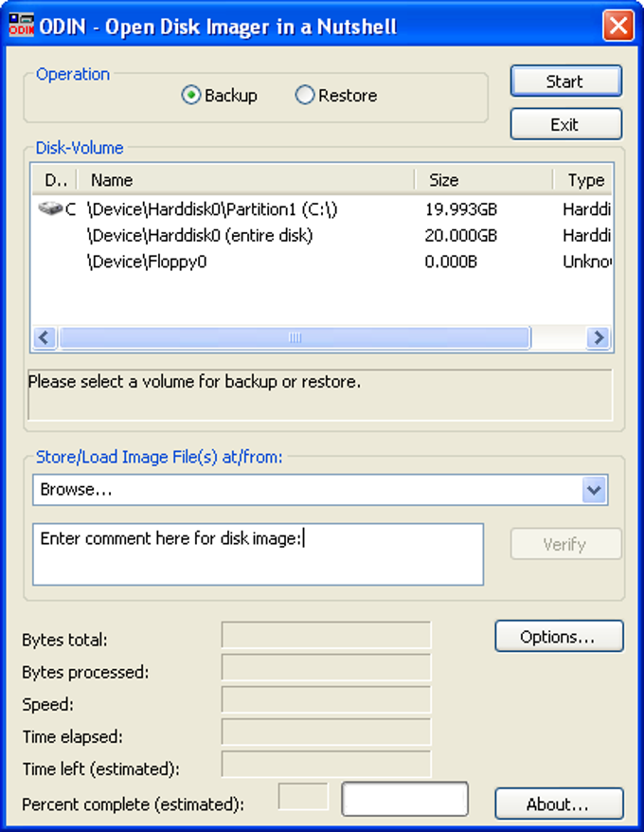Screen dimensions: 644x832
Task: Click the Bytes total field
Action: pyautogui.click(x=326, y=635)
